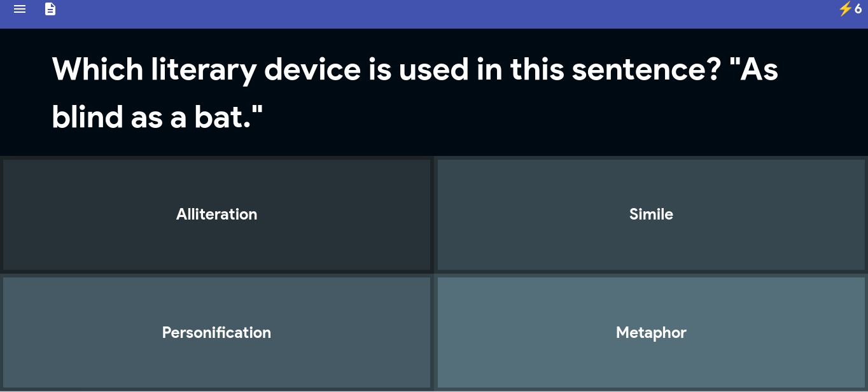Click the document icon in the top bar
868x392 pixels.
(x=50, y=10)
